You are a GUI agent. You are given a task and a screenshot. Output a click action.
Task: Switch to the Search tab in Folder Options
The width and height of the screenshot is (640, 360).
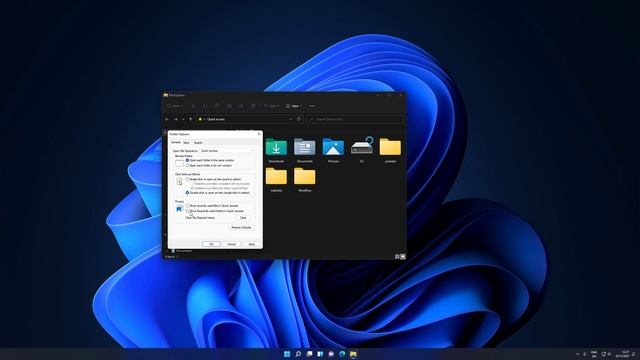tap(198, 143)
